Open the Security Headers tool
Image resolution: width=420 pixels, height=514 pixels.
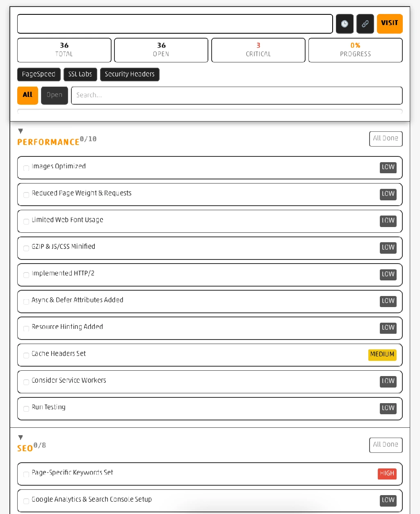130,74
